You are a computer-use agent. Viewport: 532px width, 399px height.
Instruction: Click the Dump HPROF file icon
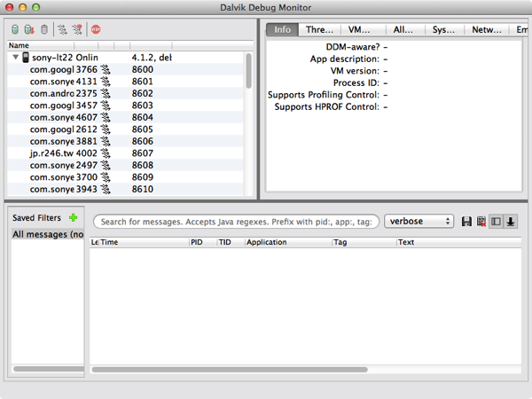(29, 29)
